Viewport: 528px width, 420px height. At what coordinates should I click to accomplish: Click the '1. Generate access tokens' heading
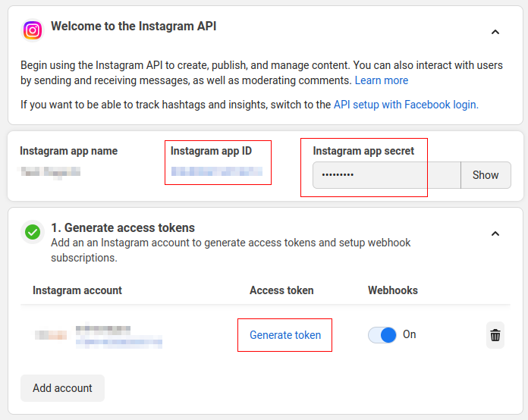pos(123,228)
